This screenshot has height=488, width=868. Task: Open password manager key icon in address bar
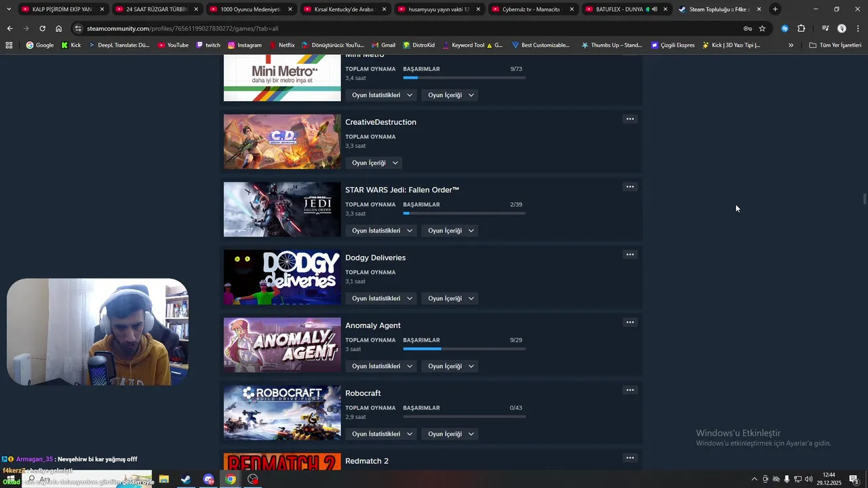(747, 28)
